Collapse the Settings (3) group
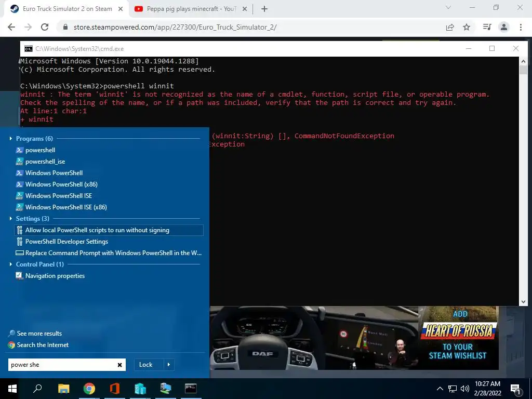Viewport: 532px width, 399px height. tap(11, 219)
